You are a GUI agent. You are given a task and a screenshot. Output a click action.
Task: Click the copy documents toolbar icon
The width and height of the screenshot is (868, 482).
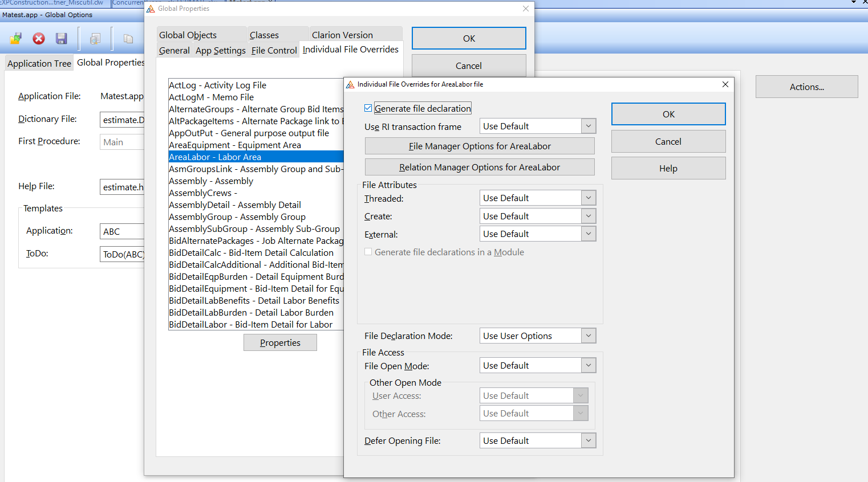click(128, 38)
